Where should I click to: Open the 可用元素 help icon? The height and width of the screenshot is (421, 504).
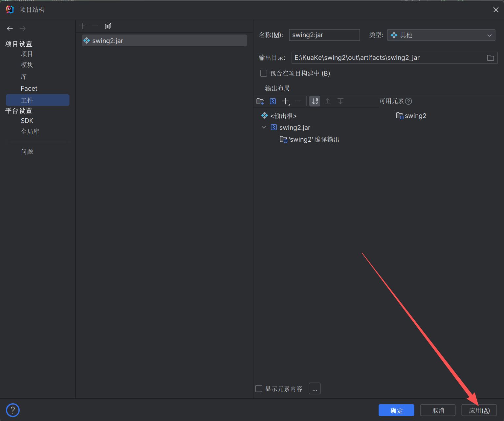click(x=409, y=101)
